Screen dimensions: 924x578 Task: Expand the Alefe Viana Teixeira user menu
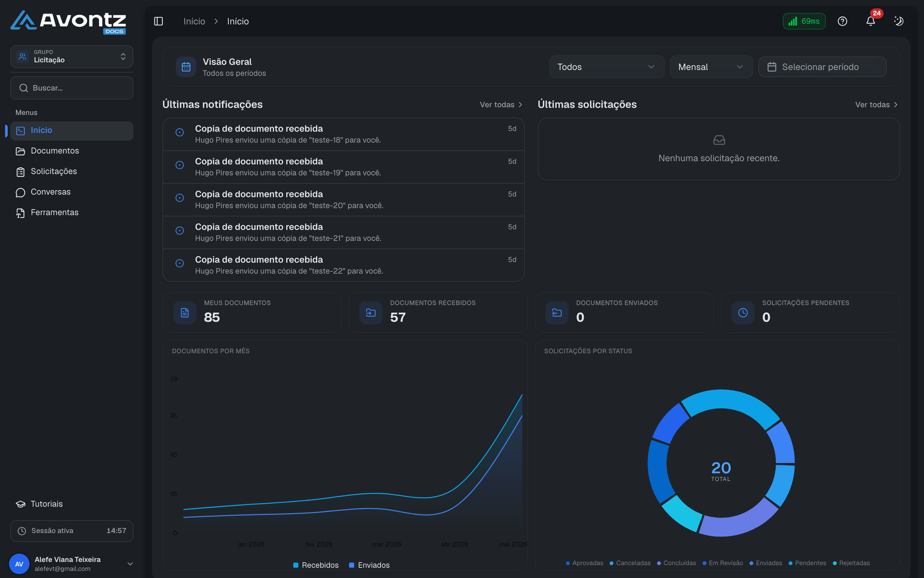tap(72, 564)
